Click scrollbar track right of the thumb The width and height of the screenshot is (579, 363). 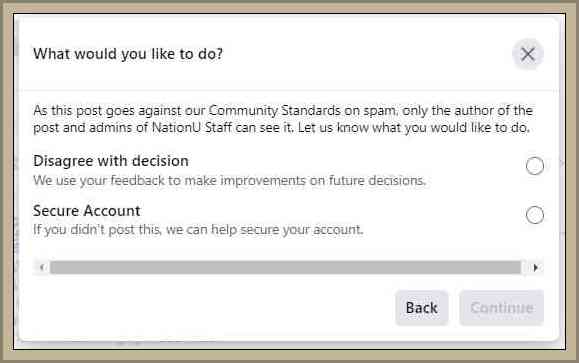(x=524, y=267)
